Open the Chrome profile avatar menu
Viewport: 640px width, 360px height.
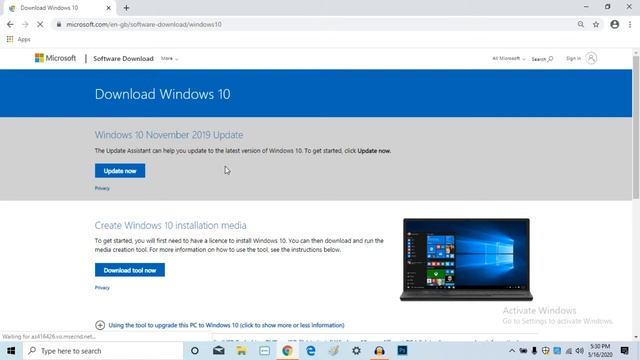[614, 24]
